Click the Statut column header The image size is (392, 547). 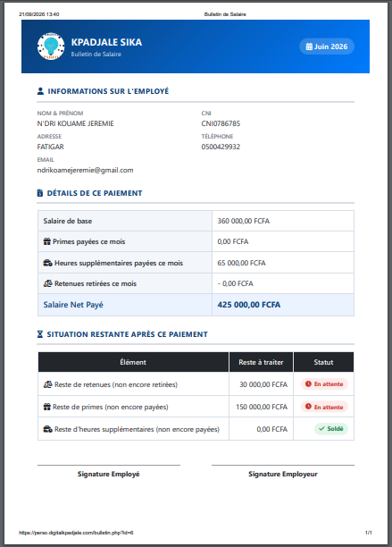pos(323,362)
